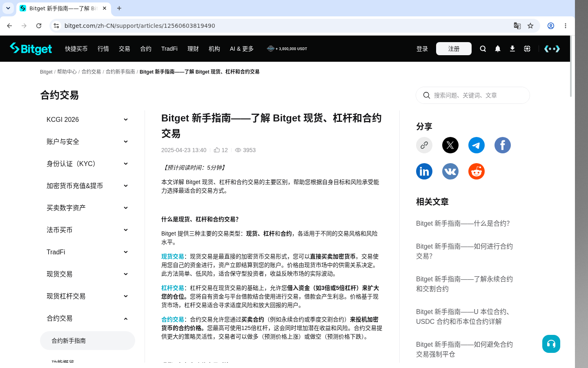
Task: Click the 3,000,000 USDT promo banner
Action: (287, 49)
